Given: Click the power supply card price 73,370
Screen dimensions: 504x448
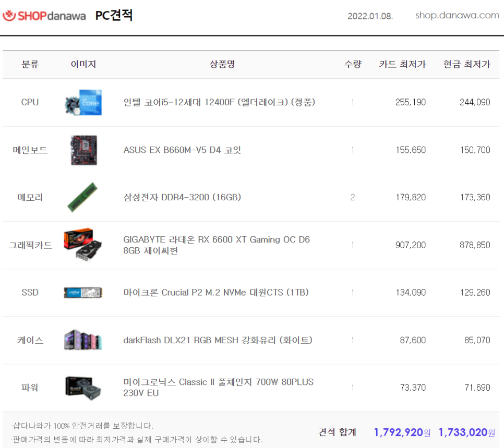Looking at the screenshot, I should pyautogui.click(x=413, y=388).
